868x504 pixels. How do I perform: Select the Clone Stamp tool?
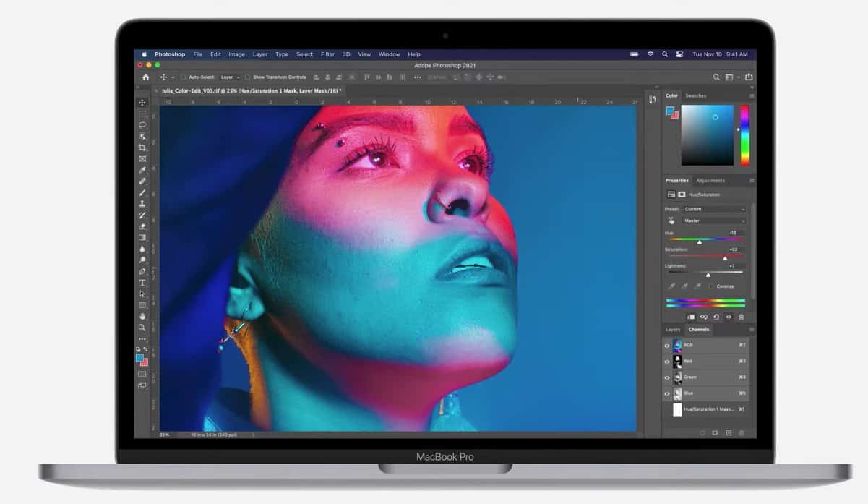tap(142, 203)
